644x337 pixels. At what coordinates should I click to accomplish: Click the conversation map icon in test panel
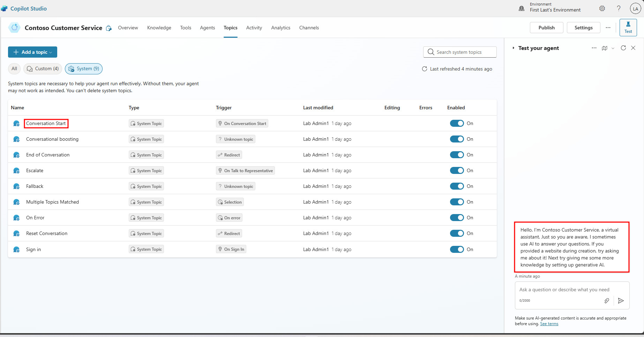(605, 48)
